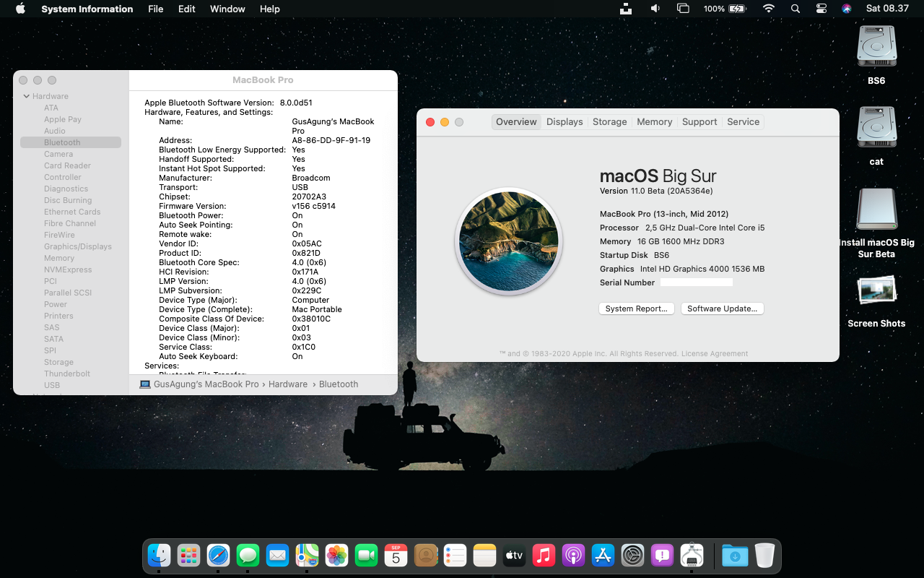Open Apple TV app in Dock
The image size is (924, 578).
(x=514, y=555)
